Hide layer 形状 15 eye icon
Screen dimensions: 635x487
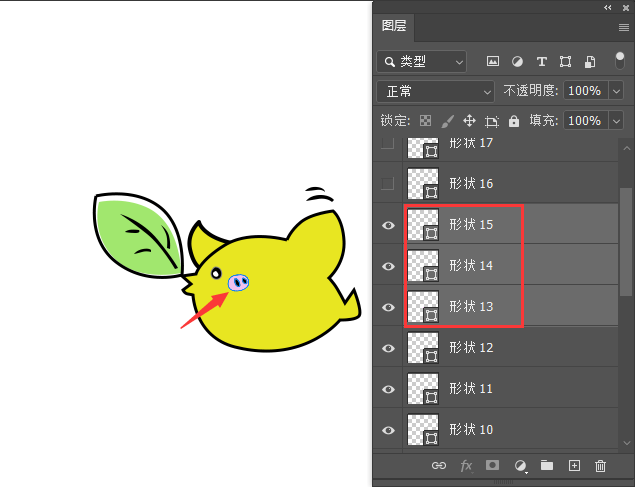(388, 225)
